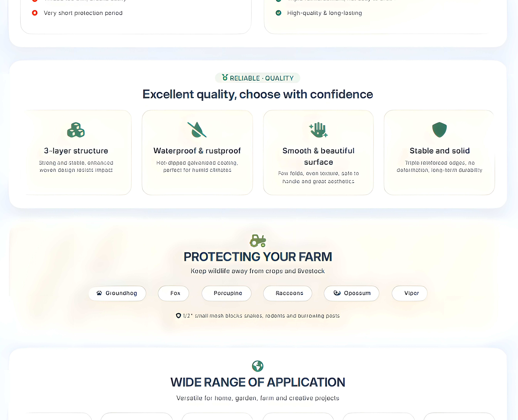Click the medal icon in the Reliable Quality badge

point(225,77)
